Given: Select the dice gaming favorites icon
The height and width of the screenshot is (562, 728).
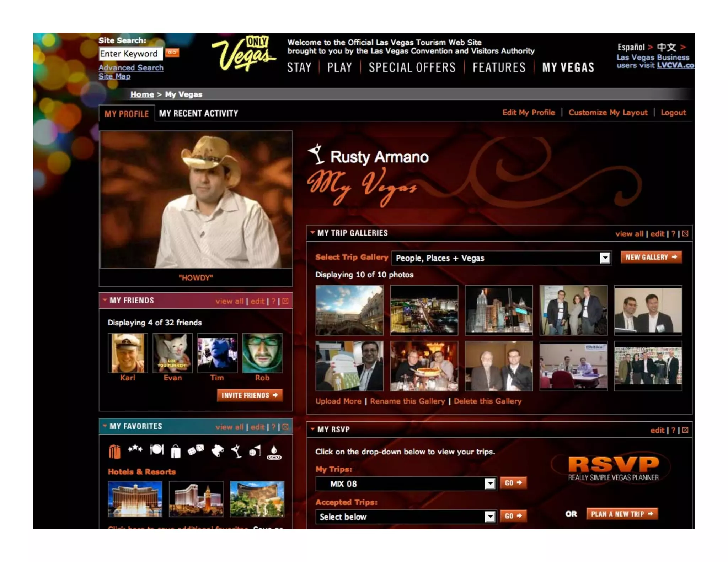Looking at the screenshot, I should 196,450.
